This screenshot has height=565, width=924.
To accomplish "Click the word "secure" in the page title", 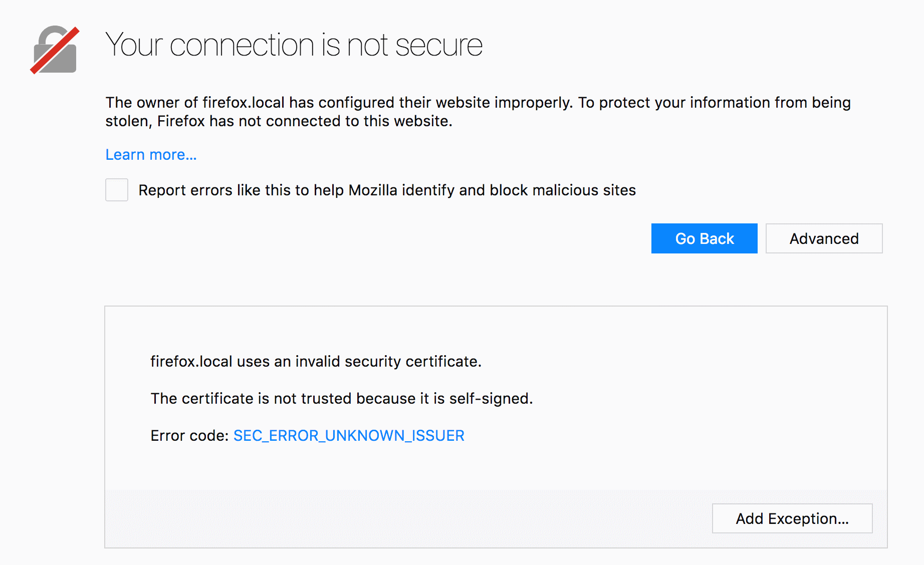I will (x=438, y=45).
